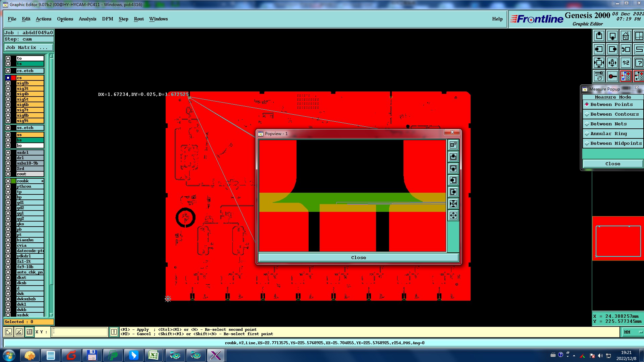Open the tools and palette settings icon
The height and width of the screenshot is (362, 644).
point(599,76)
